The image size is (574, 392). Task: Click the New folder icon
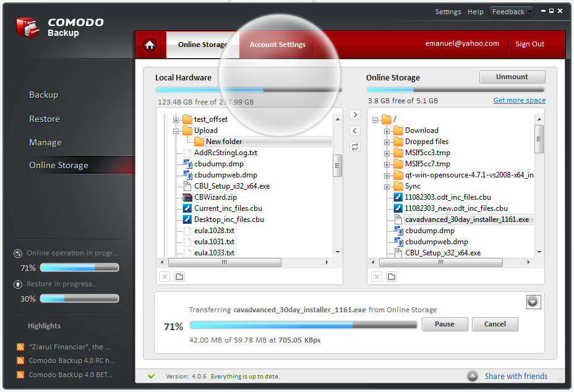pyautogui.click(x=199, y=142)
